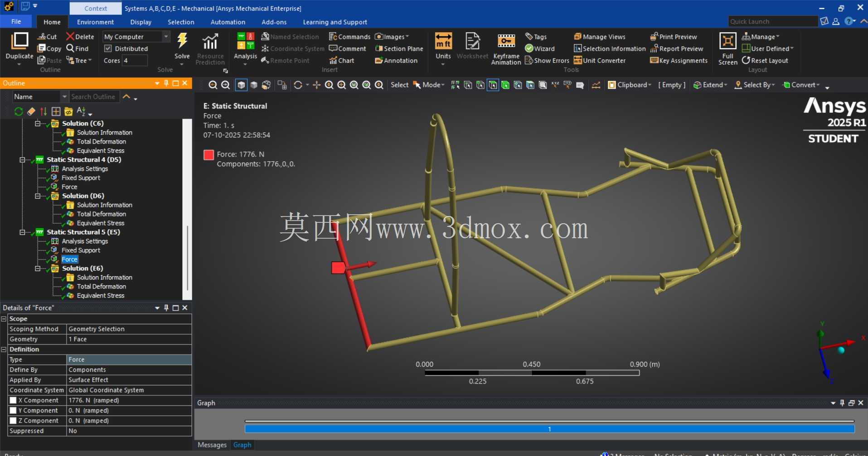
Task: Pin the Outline panel
Action: [166, 83]
